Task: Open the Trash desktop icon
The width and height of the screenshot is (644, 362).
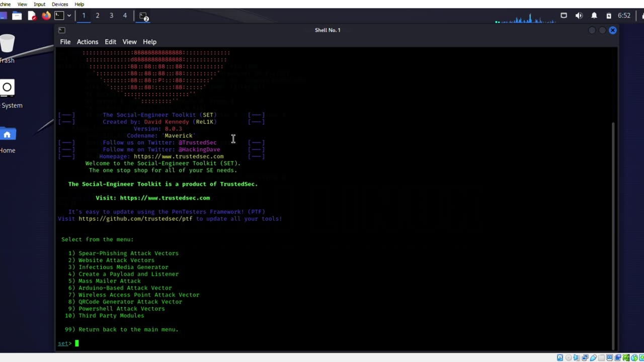Action: [x=7, y=49]
